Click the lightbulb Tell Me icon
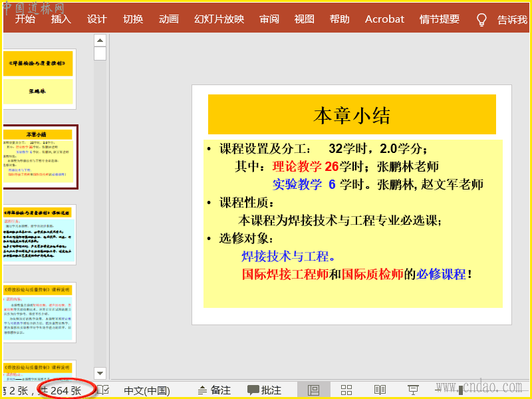 (481, 20)
